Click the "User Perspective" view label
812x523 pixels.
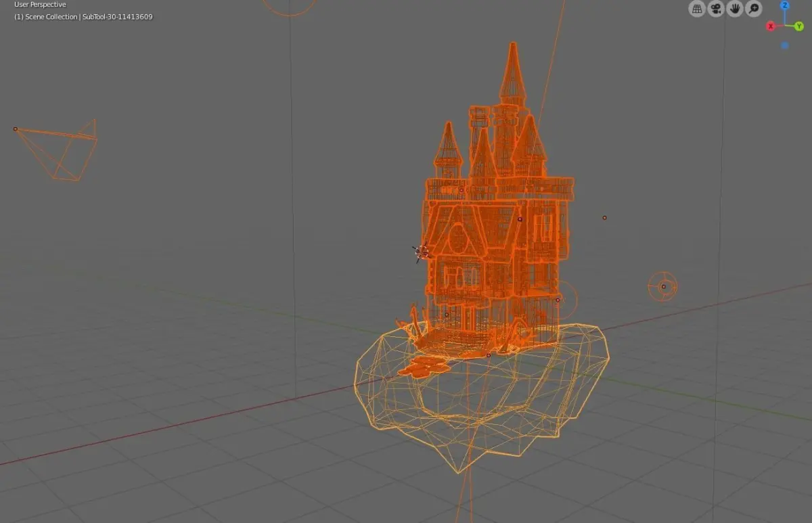click(x=40, y=5)
